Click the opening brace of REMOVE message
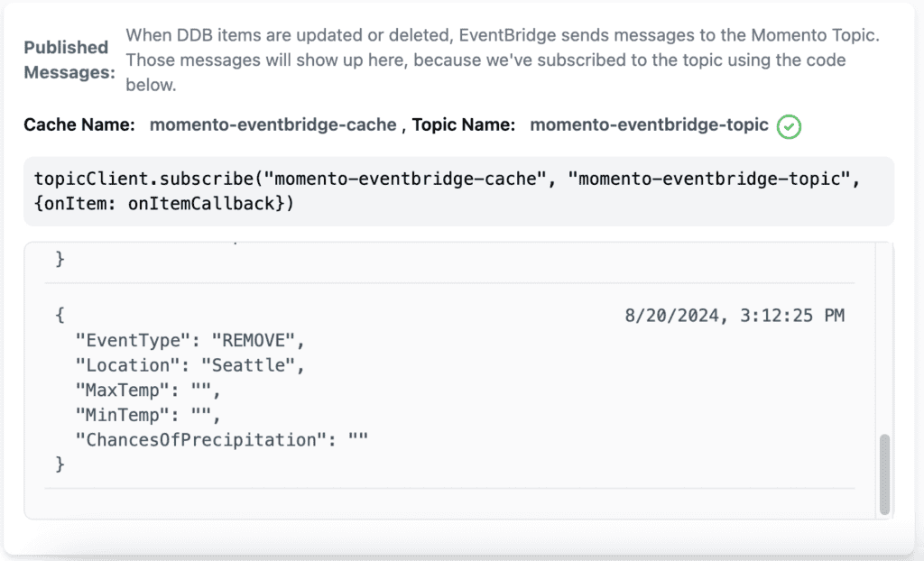Screen dimensions: 924x561 coord(60,316)
